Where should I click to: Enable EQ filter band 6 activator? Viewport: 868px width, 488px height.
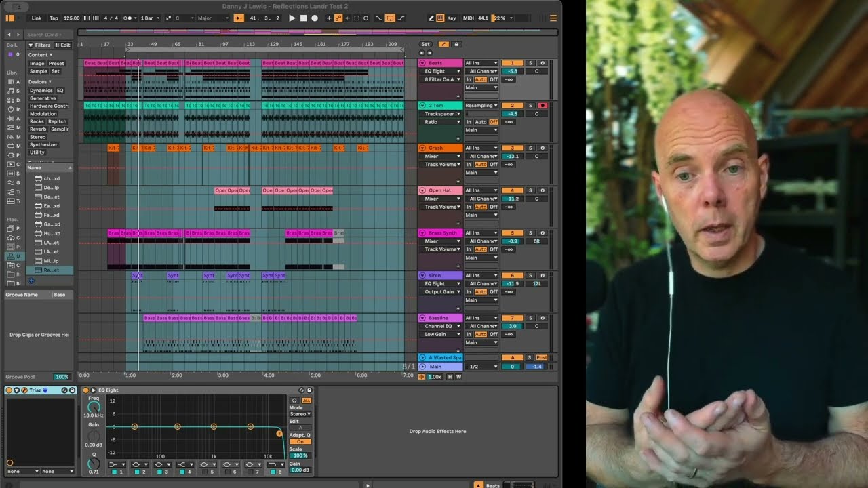click(x=227, y=472)
